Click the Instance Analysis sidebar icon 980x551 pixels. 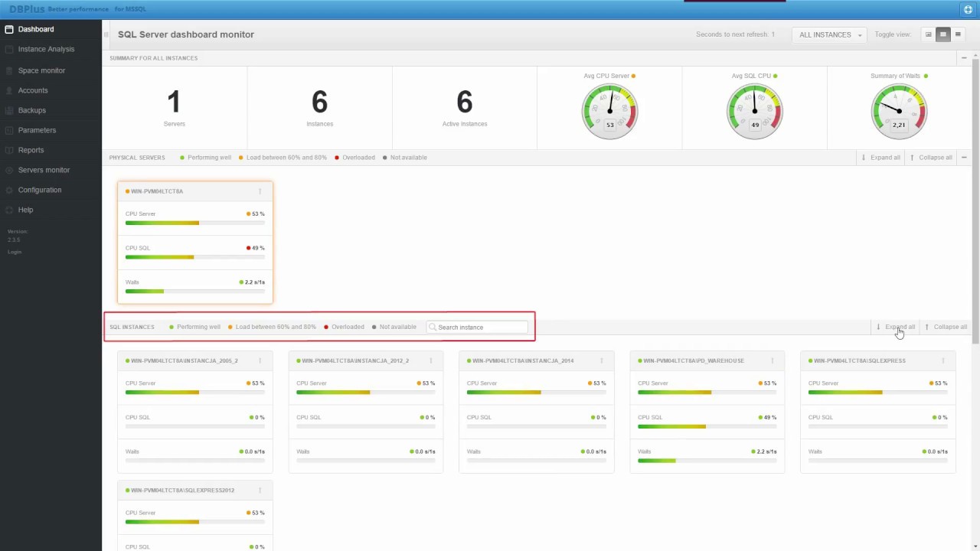9,49
